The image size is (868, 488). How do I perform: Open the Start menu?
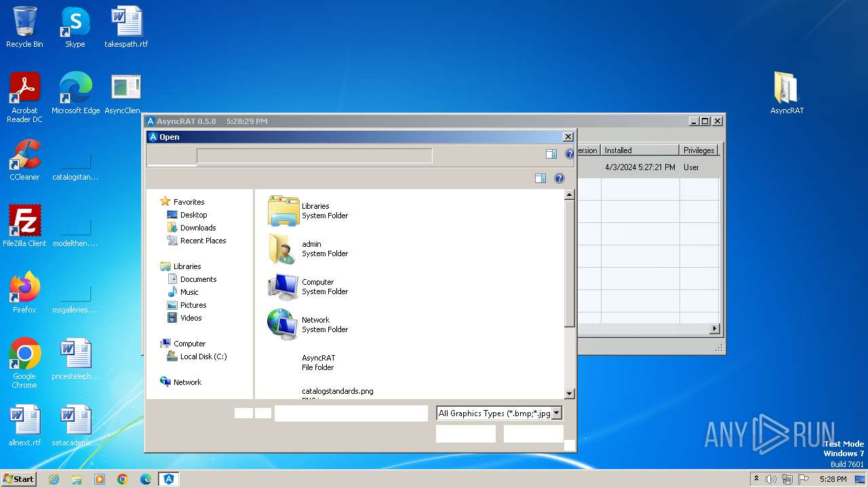(18, 479)
